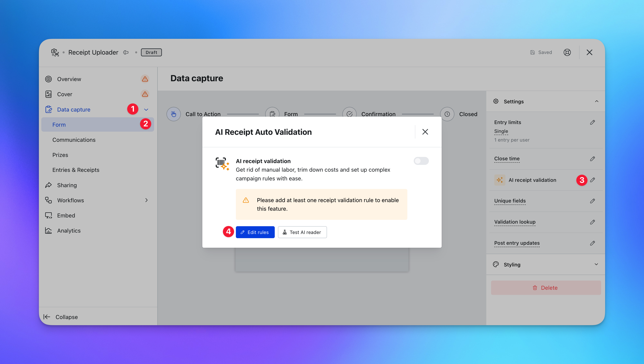Collapse the Data capture submenu chevron
The image size is (644, 364).
coord(146,110)
